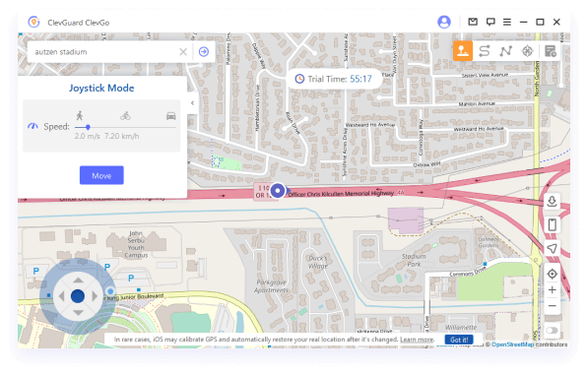This screenshot has height=374, width=588.
Task: Open the user account profile icon
Action: point(444,22)
